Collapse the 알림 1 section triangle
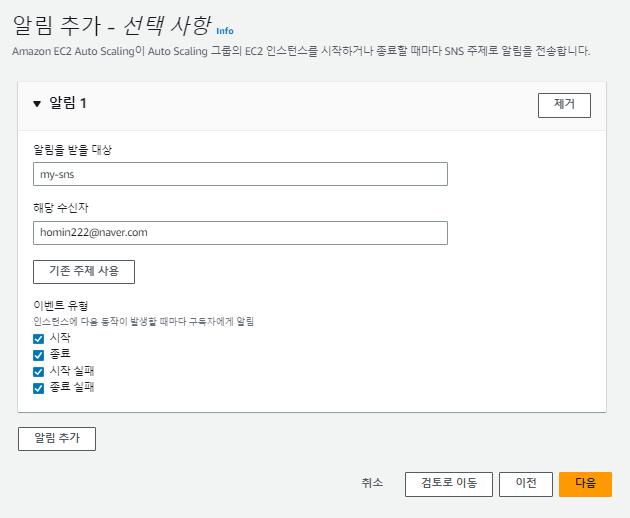Viewport: 630px width, 518px height. [37, 104]
